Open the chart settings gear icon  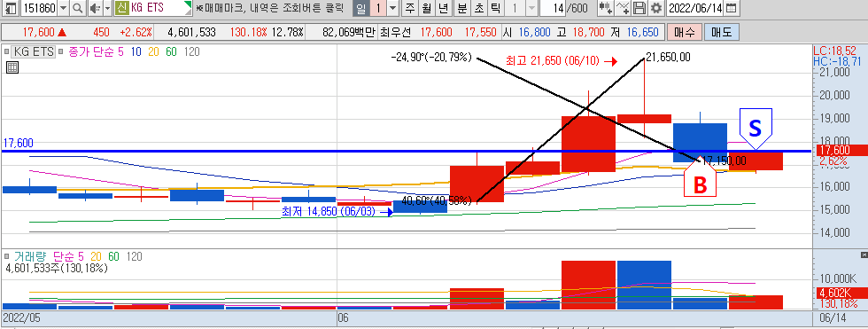[656, 8]
